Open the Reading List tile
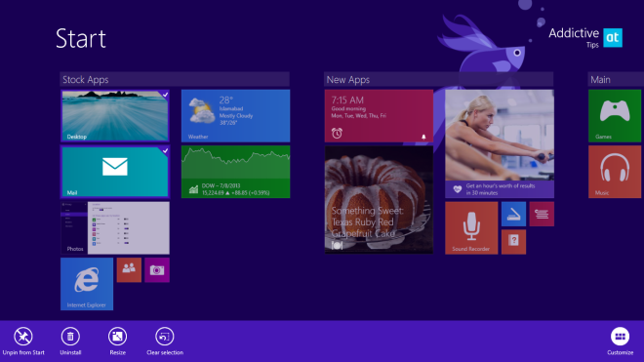This screenshot has height=362, width=644. pos(542,214)
